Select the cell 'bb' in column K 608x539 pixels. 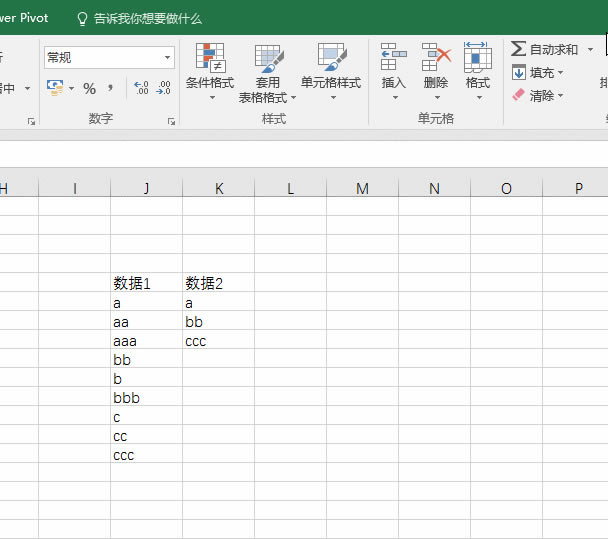click(x=219, y=320)
